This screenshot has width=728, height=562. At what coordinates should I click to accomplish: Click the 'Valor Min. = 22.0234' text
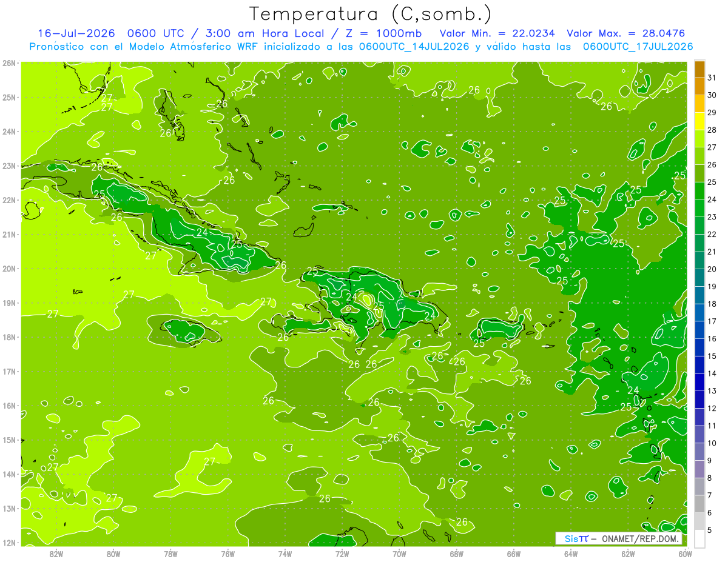[x=497, y=33]
